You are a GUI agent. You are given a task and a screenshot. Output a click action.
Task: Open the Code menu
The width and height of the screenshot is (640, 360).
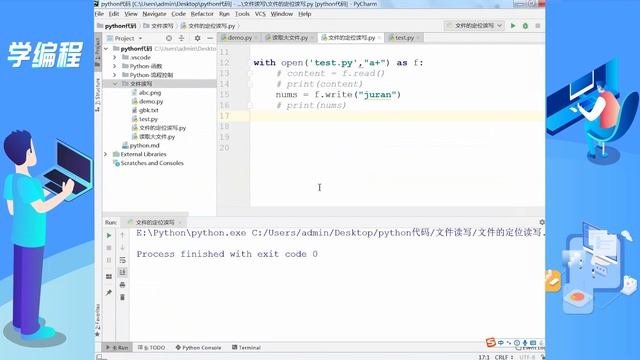(178, 14)
